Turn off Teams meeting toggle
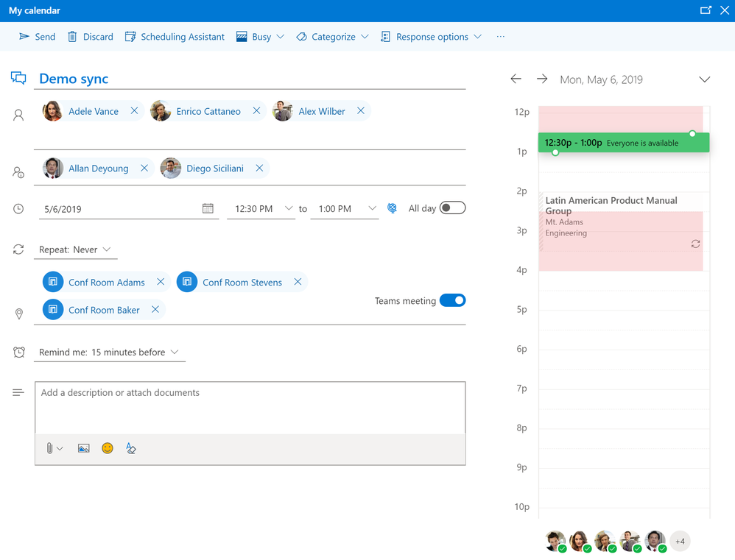The width and height of the screenshot is (735, 560). (452, 300)
